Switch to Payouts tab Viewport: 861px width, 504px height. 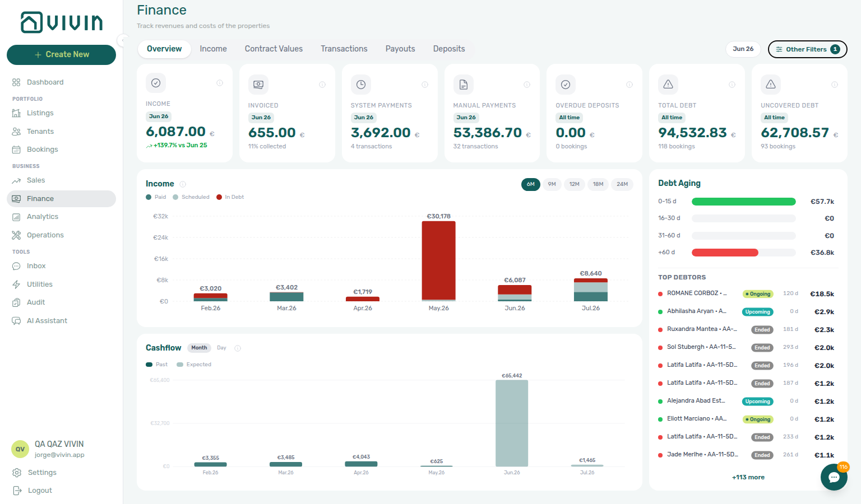(400, 49)
